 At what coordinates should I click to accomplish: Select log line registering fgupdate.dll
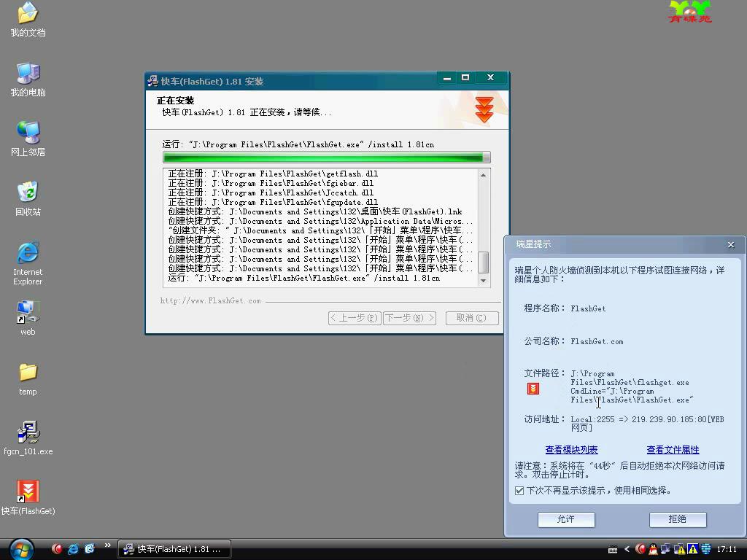pyautogui.click(x=273, y=203)
